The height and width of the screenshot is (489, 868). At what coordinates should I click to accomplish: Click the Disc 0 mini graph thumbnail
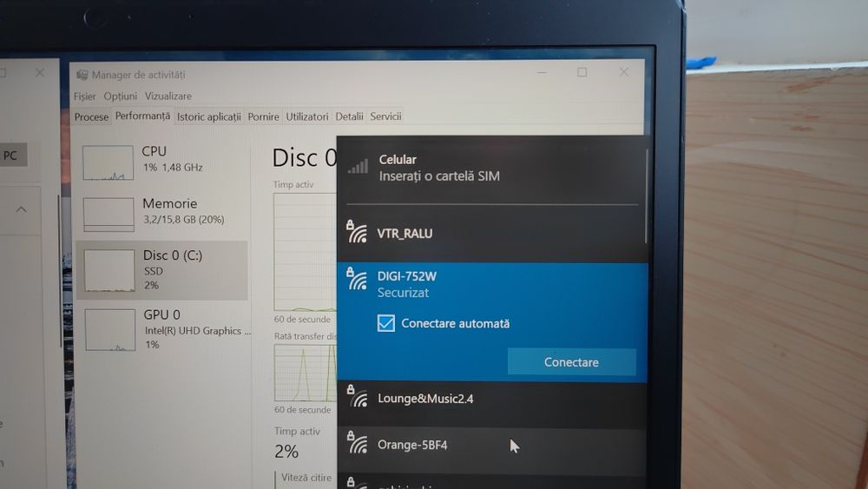tap(109, 270)
